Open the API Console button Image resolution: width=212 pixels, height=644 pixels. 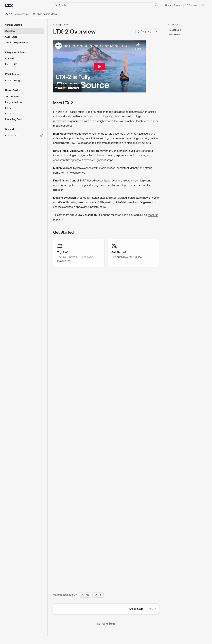pyautogui.click(x=191, y=5)
